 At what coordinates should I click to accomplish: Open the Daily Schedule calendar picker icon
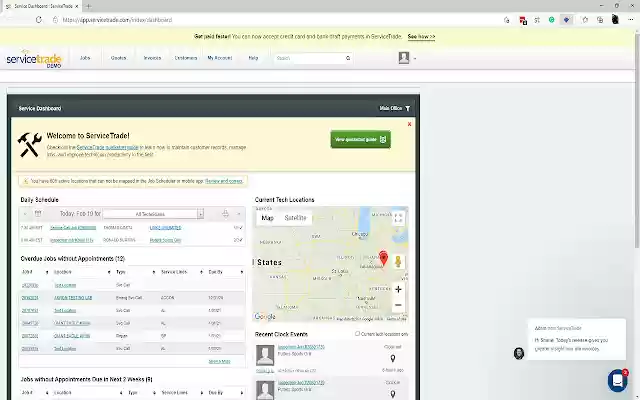pos(38,213)
